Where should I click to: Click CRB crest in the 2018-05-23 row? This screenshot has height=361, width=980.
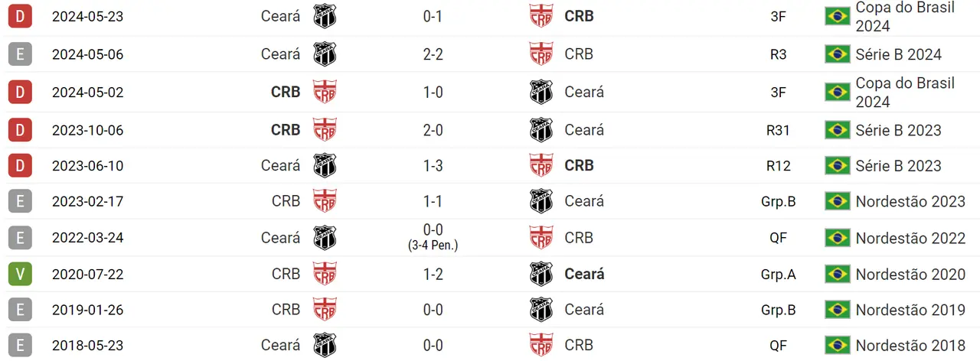[x=541, y=345]
